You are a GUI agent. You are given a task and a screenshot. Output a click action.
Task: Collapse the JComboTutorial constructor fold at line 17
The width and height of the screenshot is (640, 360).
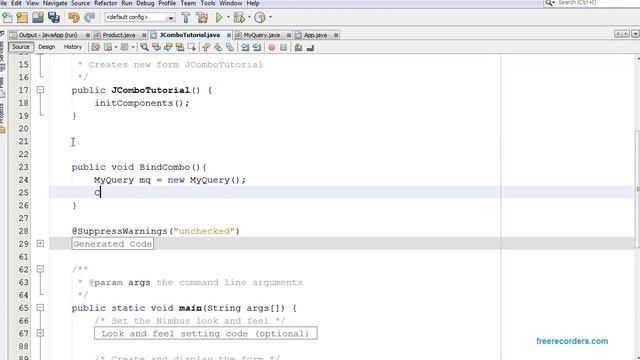pyautogui.click(x=40, y=89)
